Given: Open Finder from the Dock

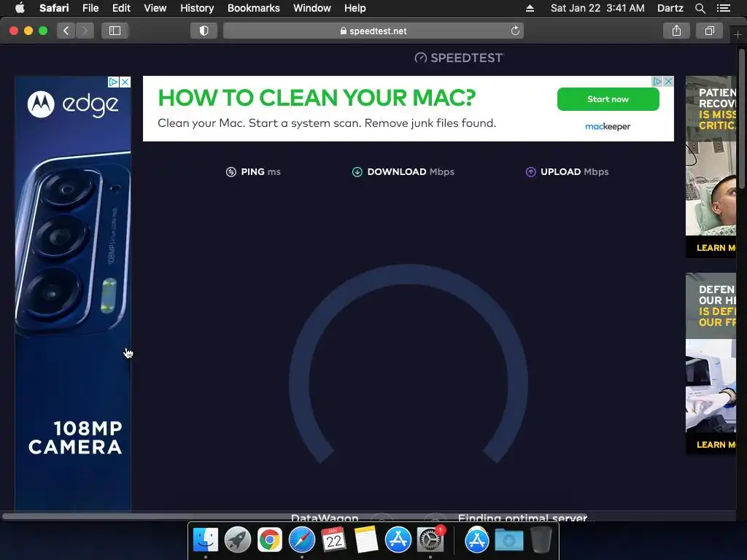Looking at the screenshot, I should [x=205, y=540].
